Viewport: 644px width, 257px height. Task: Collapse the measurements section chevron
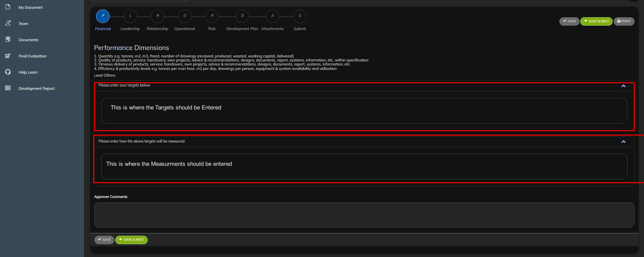pos(623,142)
